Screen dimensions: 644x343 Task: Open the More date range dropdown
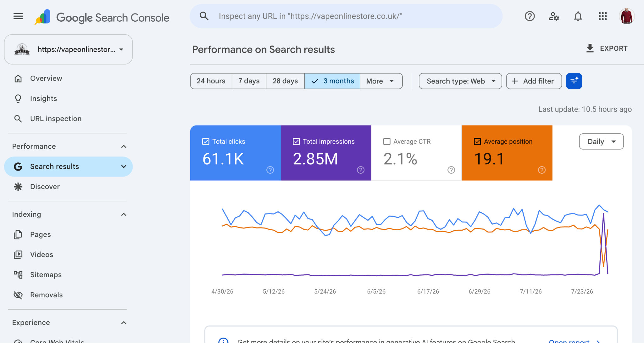click(x=381, y=81)
